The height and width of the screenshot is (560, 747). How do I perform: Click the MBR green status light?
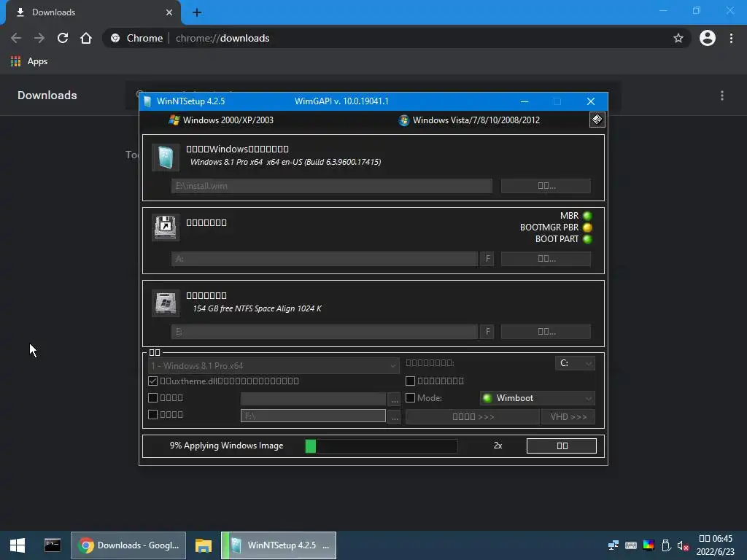click(587, 216)
